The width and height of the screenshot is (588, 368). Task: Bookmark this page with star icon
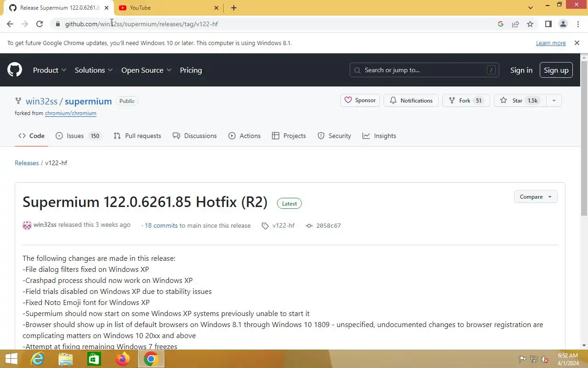pos(530,24)
